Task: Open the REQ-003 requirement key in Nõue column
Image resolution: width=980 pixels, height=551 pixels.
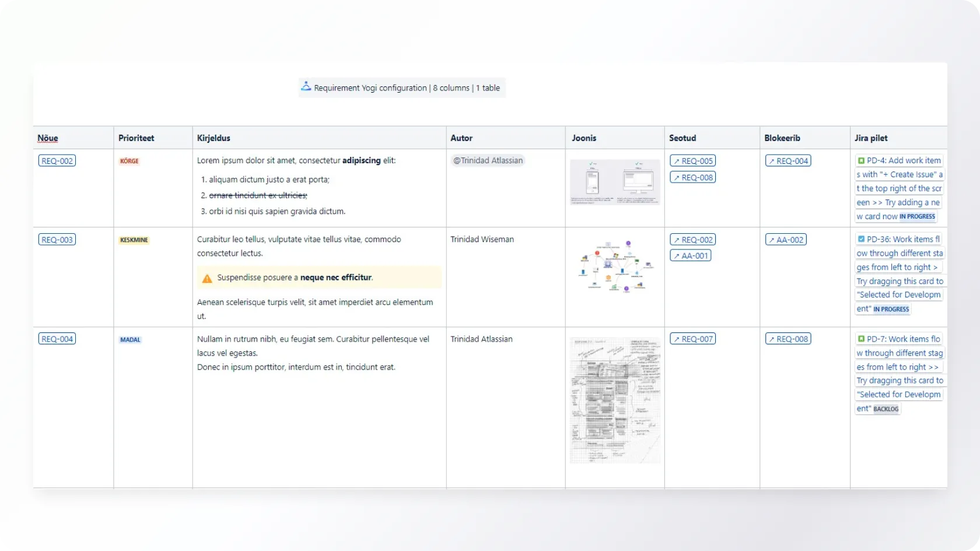Action: tap(57, 240)
